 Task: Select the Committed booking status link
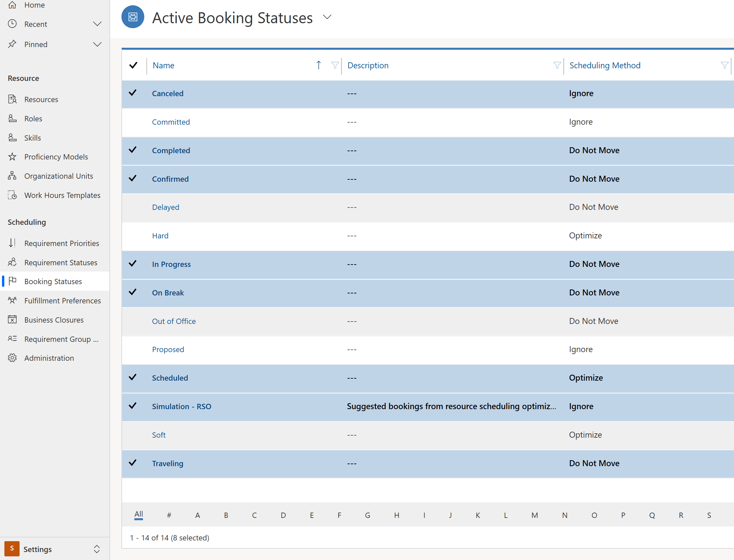[x=170, y=121]
